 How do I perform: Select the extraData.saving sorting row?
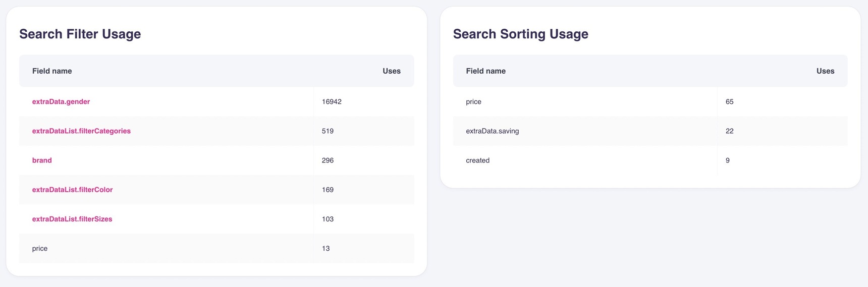(x=492, y=131)
